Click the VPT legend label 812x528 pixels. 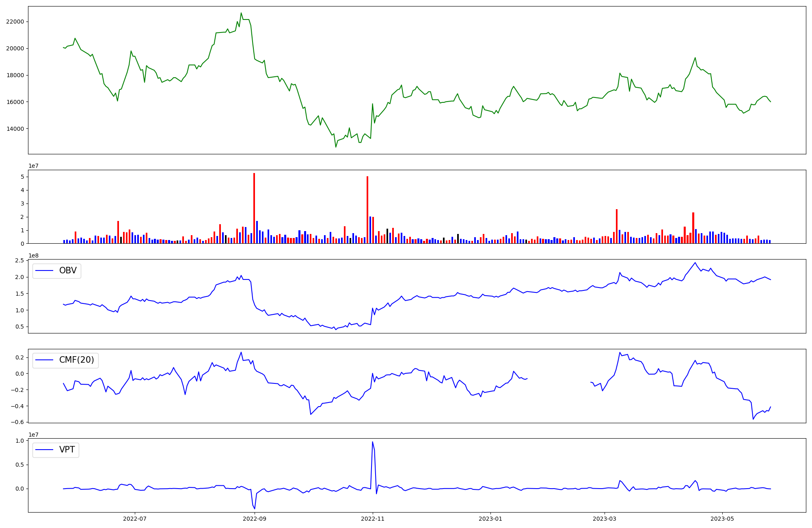click(x=67, y=450)
